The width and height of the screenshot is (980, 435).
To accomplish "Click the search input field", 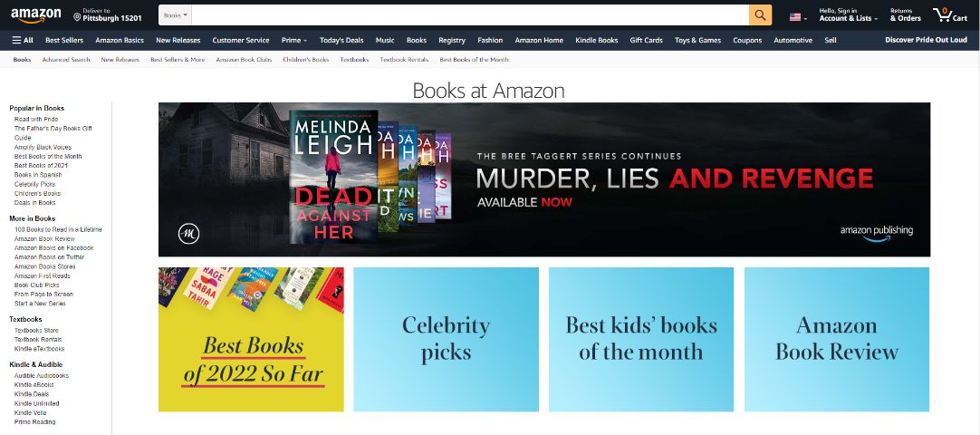I will point(470,15).
